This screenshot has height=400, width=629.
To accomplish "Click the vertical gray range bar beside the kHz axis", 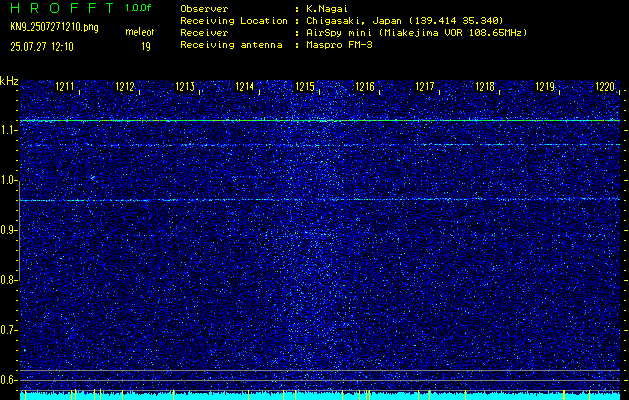I will (x=19, y=231).
